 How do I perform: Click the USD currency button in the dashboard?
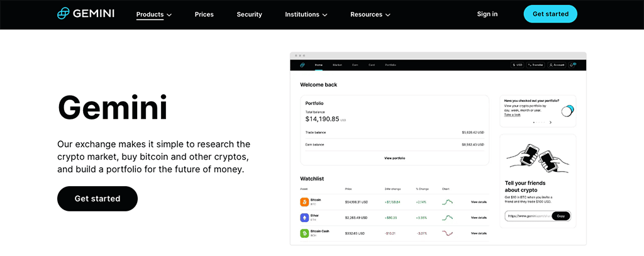(517, 65)
